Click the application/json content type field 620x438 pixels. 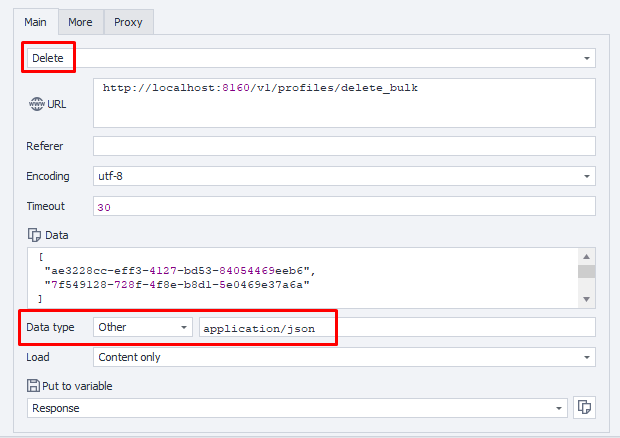[x=397, y=327]
